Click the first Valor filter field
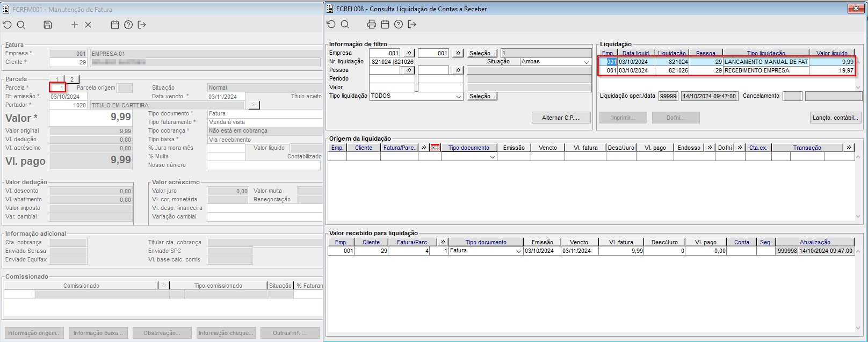The image size is (868, 342). (x=392, y=88)
